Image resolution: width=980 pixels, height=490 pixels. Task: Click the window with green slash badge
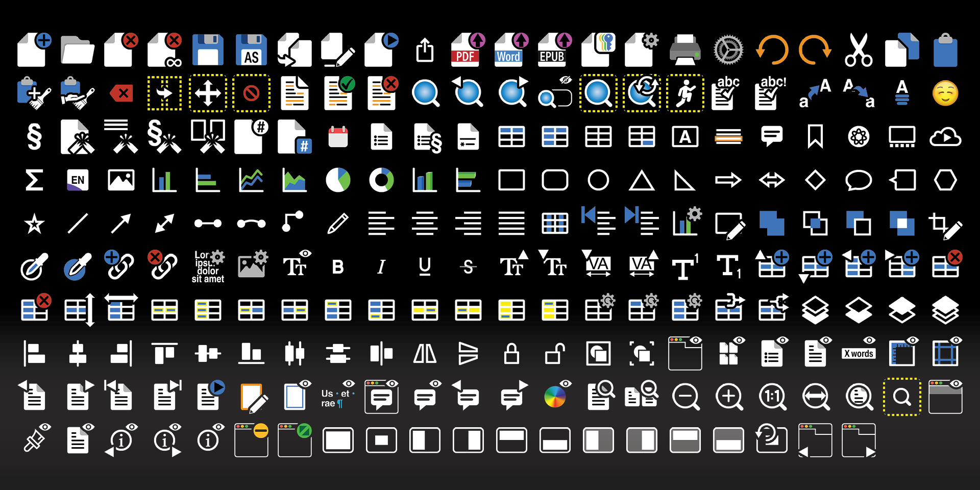coord(295,440)
